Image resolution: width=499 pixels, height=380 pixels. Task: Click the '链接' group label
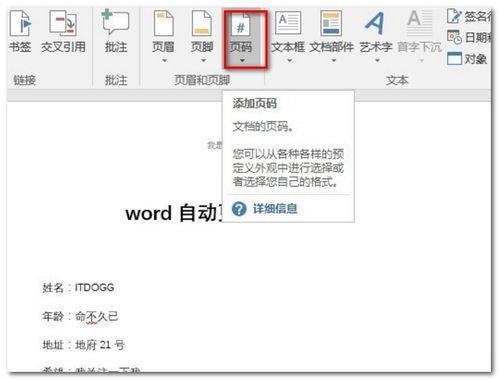(x=24, y=80)
